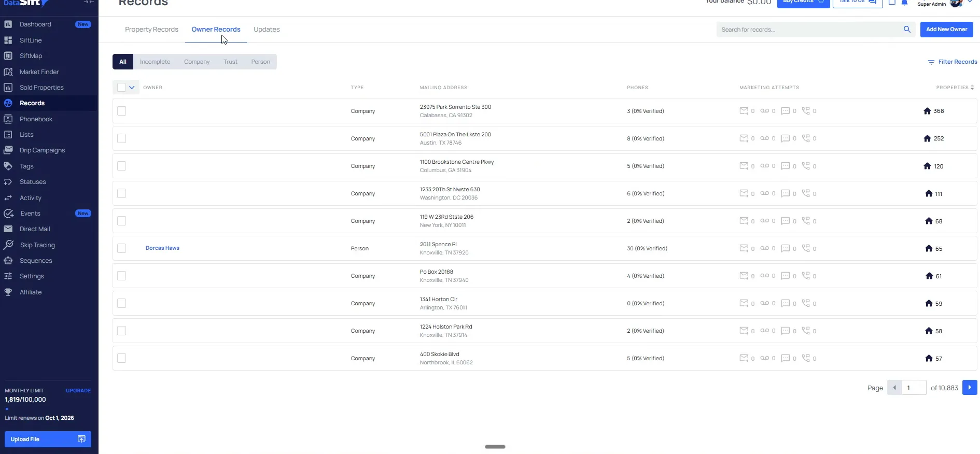Go to next page of records
This screenshot has height=454, width=980.
coord(970,388)
